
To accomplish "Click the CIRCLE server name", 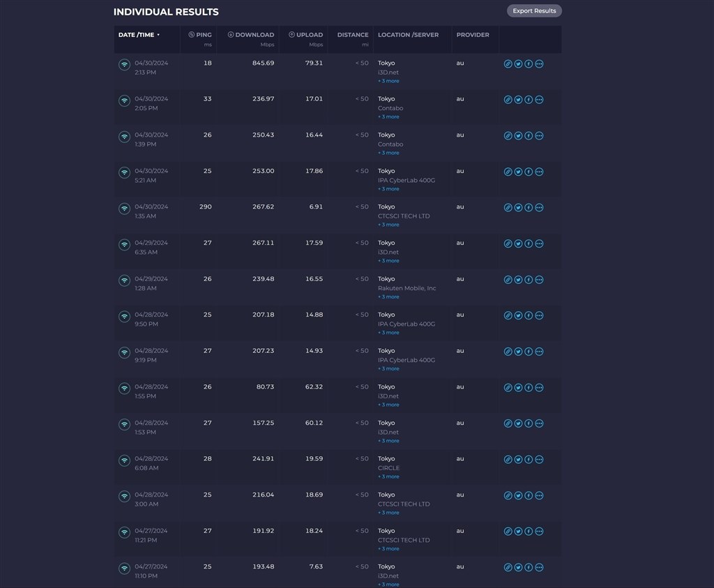I will tap(388, 468).
